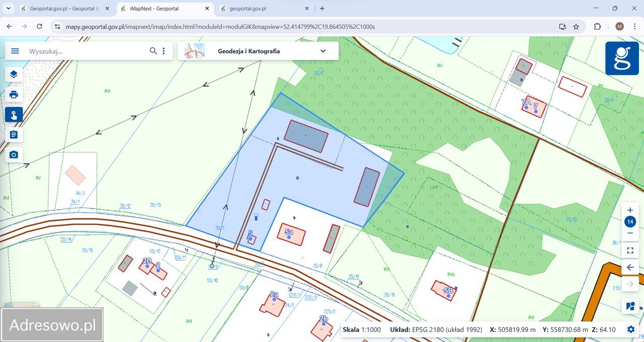The width and height of the screenshot is (644, 342).
Task: Zoom out with the minus button
Action: click(x=630, y=233)
